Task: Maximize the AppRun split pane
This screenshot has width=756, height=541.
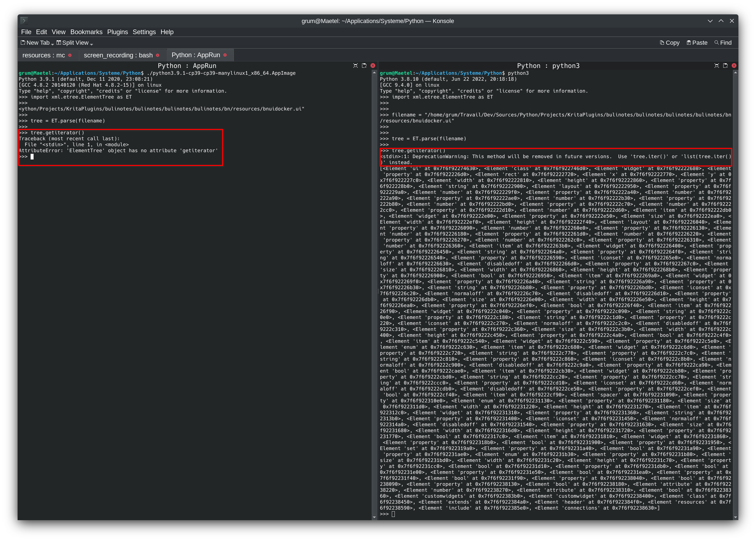Action: coord(355,66)
